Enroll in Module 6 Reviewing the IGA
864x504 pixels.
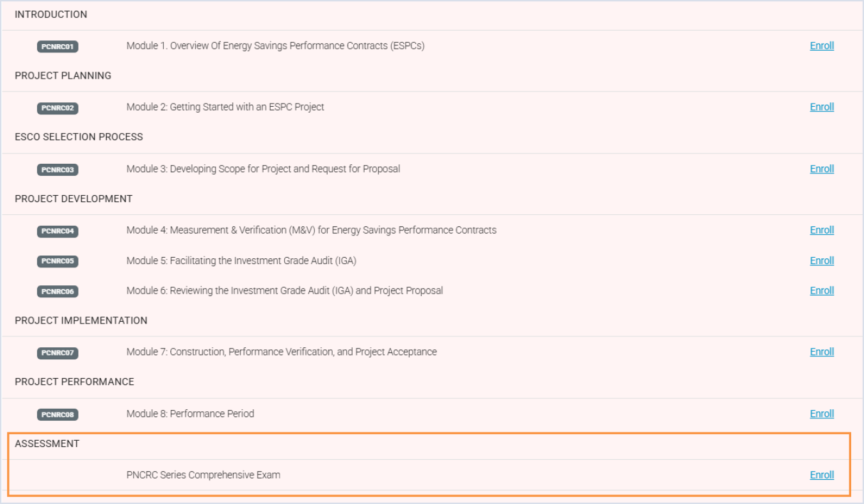[x=822, y=291]
